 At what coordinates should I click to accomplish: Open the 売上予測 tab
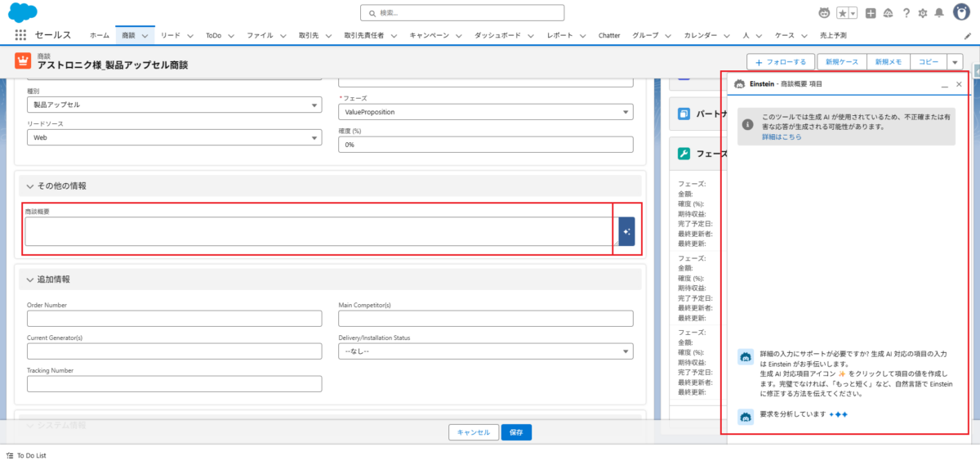833,36
